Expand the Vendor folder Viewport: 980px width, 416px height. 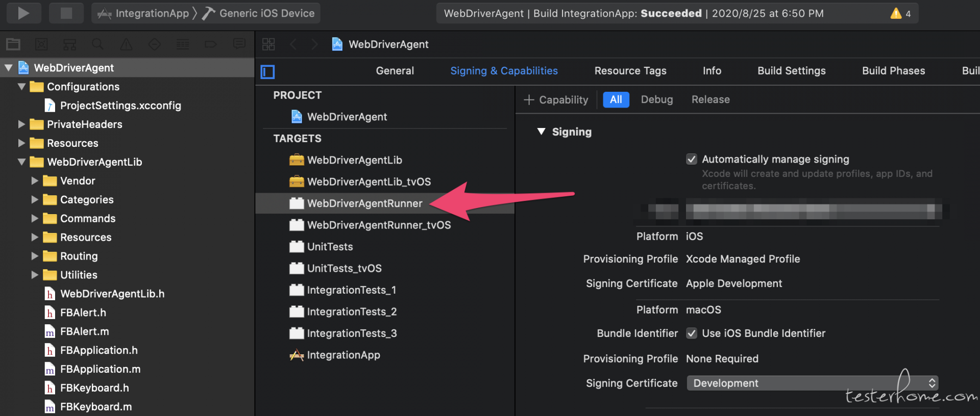pos(35,181)
